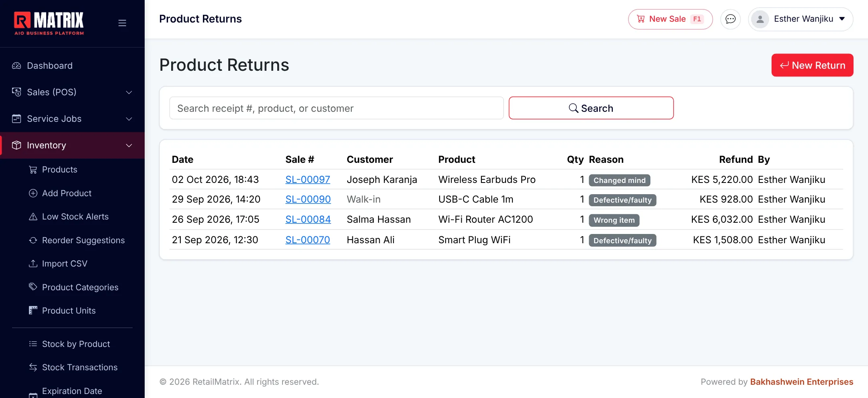Click the Wrong item reason badge
The height and width of the screenshot is (398, 868).
tap(614, 220)
